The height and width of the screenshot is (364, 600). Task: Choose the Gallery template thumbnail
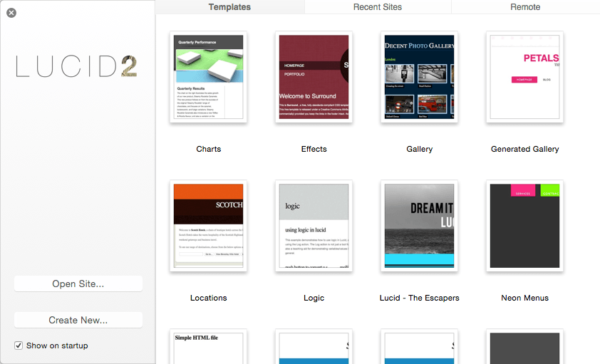point(420,77)
